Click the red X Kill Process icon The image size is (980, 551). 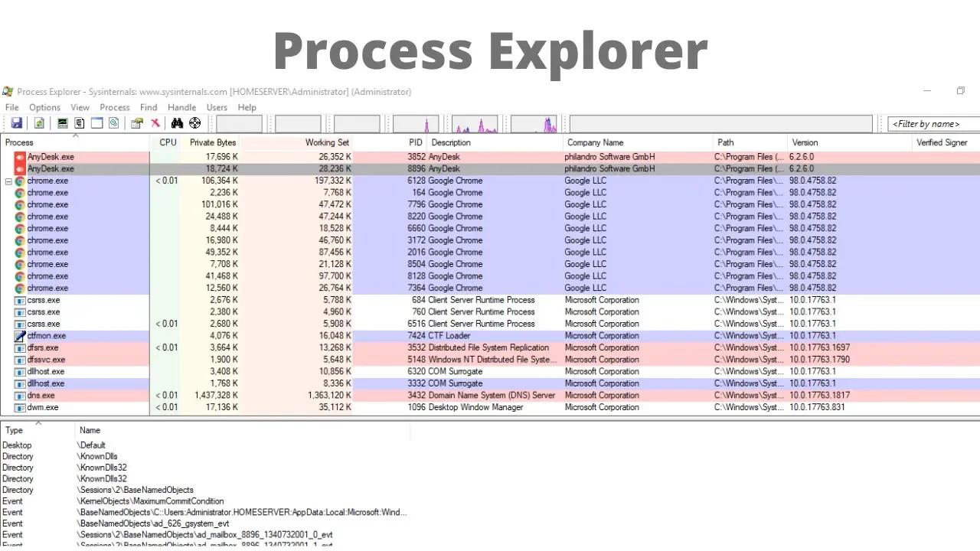click(155, 123)
